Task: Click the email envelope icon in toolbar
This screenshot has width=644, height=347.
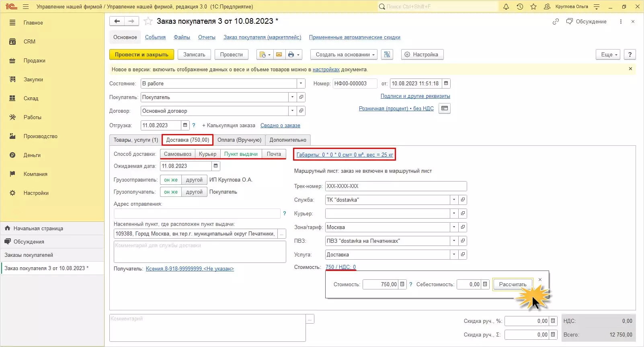Action: pyautogui.click(x=279, y=55)
